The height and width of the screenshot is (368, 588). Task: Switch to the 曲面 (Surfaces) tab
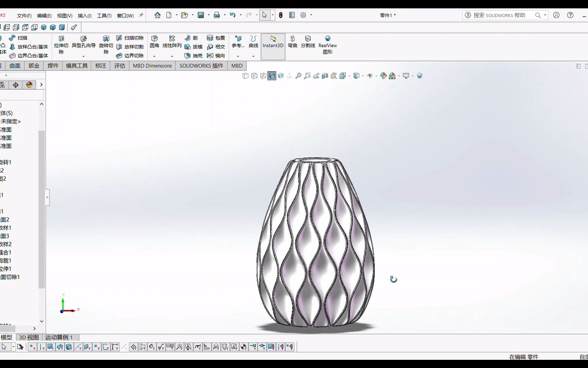tap(15, 65)
